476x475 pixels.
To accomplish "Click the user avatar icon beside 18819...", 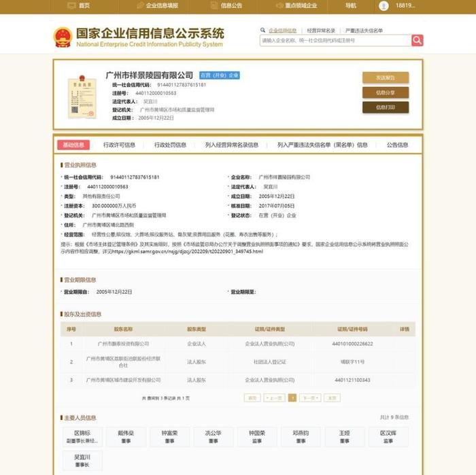I will (x=384, y=5).
